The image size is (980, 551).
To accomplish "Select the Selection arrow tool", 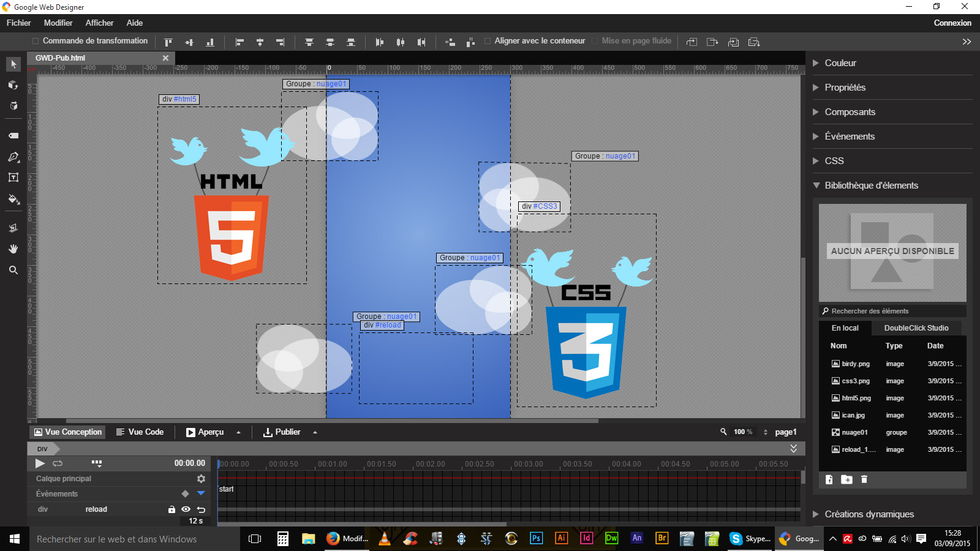I will click(13, 64).
